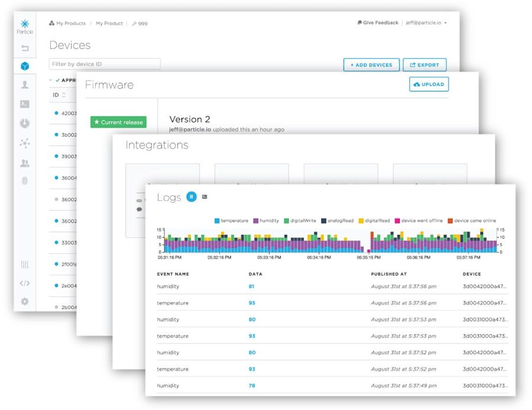
Task: Click the Upload button in Firmware window
Action: 429,84
